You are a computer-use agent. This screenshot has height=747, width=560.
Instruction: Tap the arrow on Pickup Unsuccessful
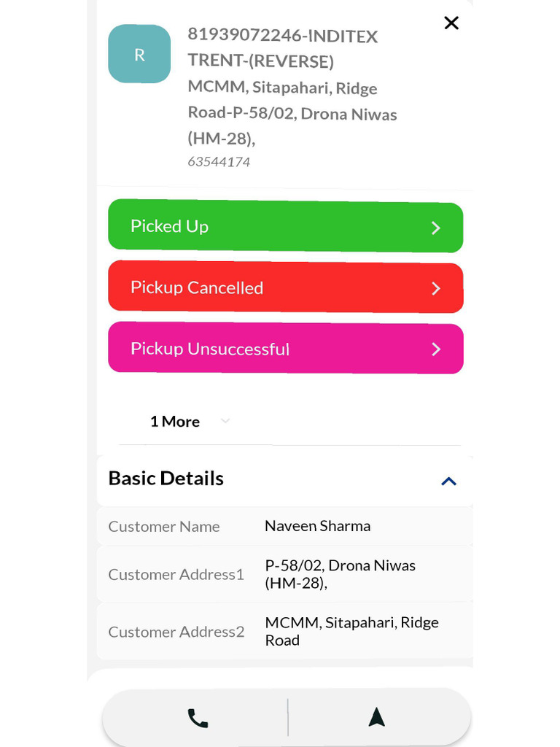[x=436, y=349]
